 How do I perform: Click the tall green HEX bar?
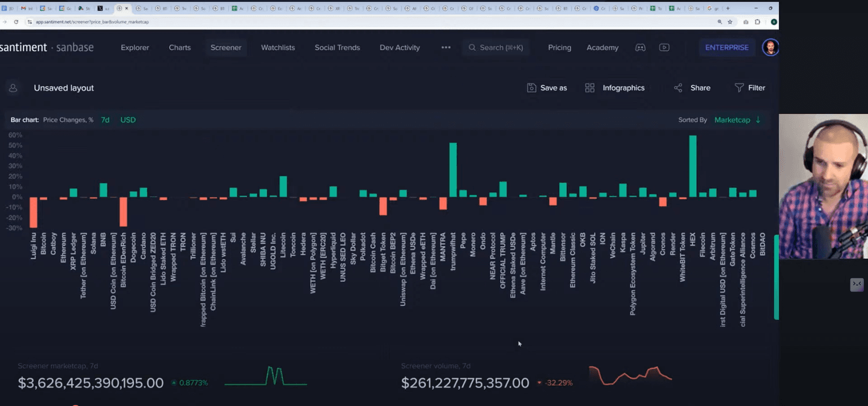(x=693, y=166)
